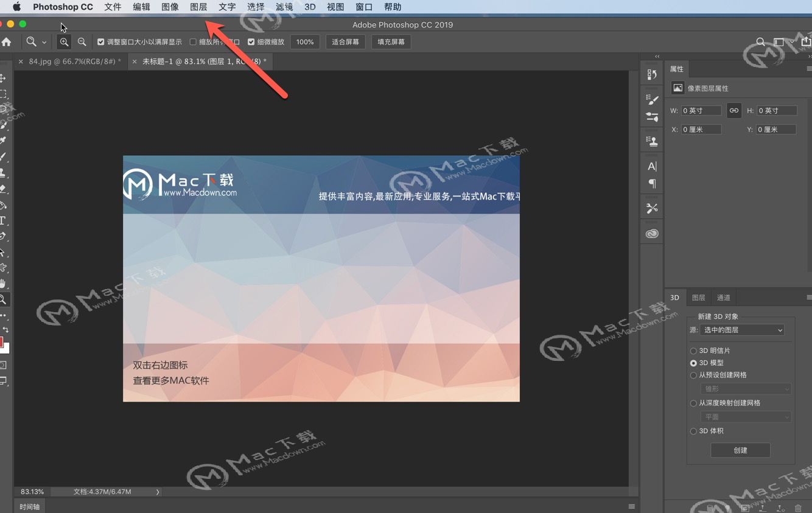This screenshot has height=513, width=812.
Task: Open the 滤镜 menu
Action: tap(284, 7)
